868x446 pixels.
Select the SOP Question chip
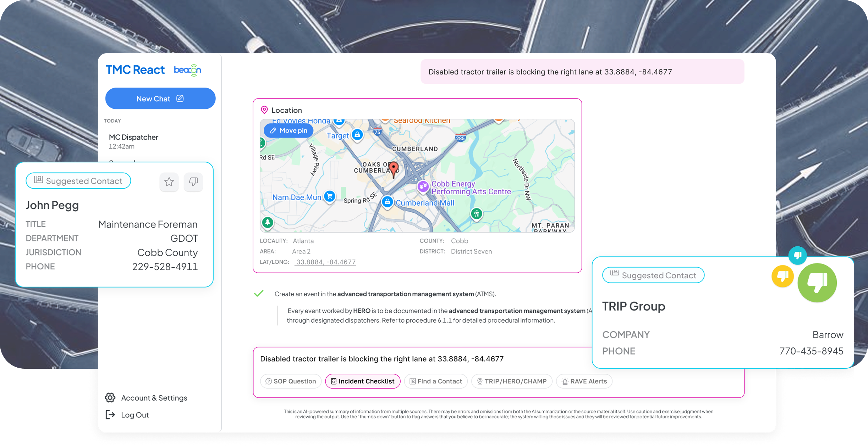pos(291,381)
